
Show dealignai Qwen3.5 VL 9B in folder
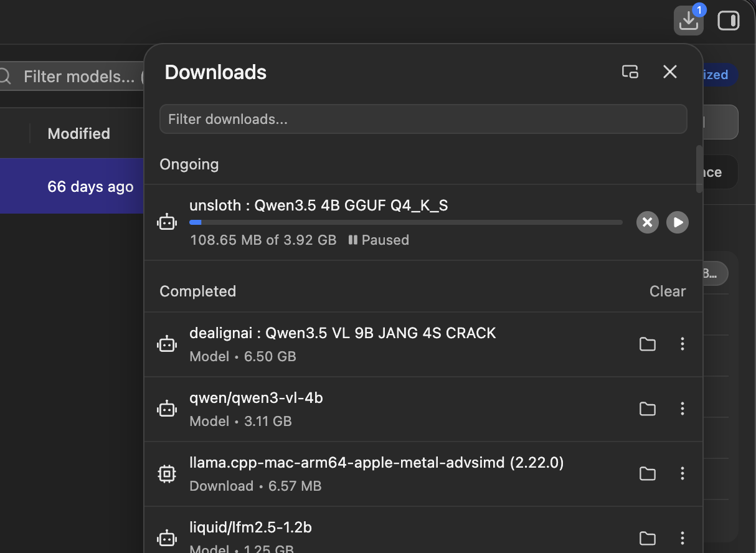[648, 344]
